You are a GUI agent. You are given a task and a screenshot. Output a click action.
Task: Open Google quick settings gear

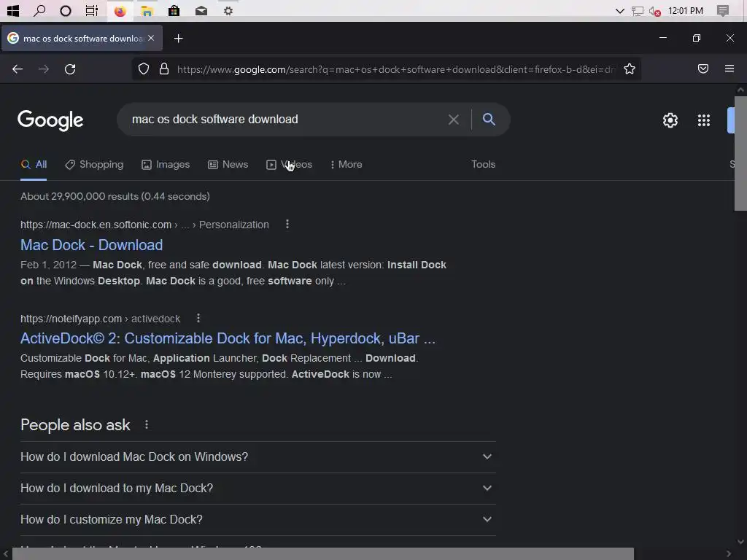[670, 120]
